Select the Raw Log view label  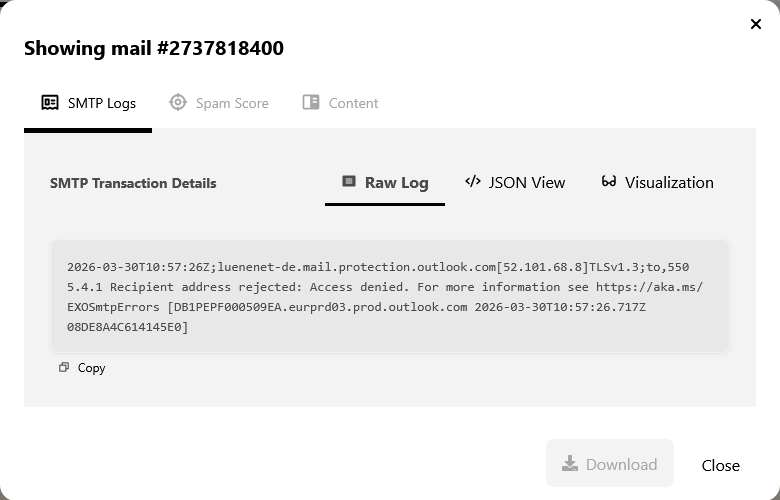396,182
